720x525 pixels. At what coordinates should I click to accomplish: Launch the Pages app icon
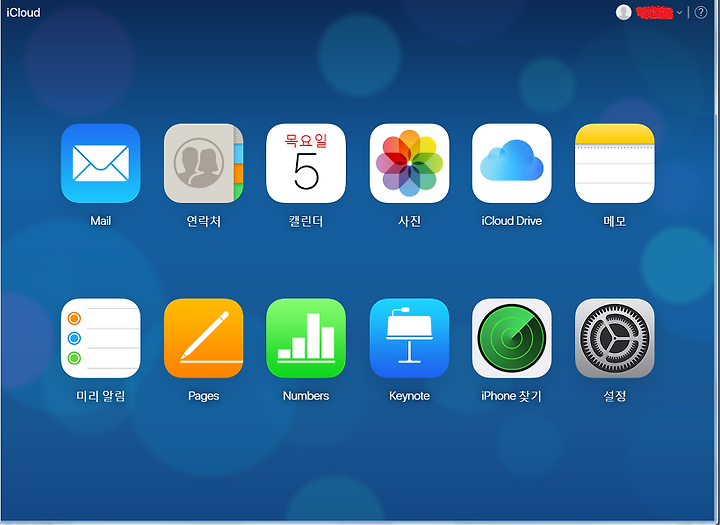click(x=203, y=338)
